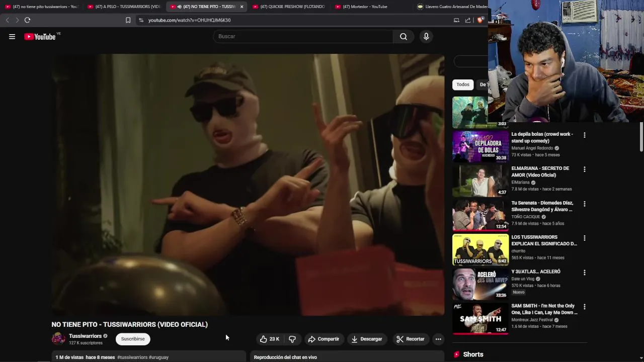
Task: Click channel name 'Date un Vlog'
Action: pyautogui.click(x=523, y=279)
